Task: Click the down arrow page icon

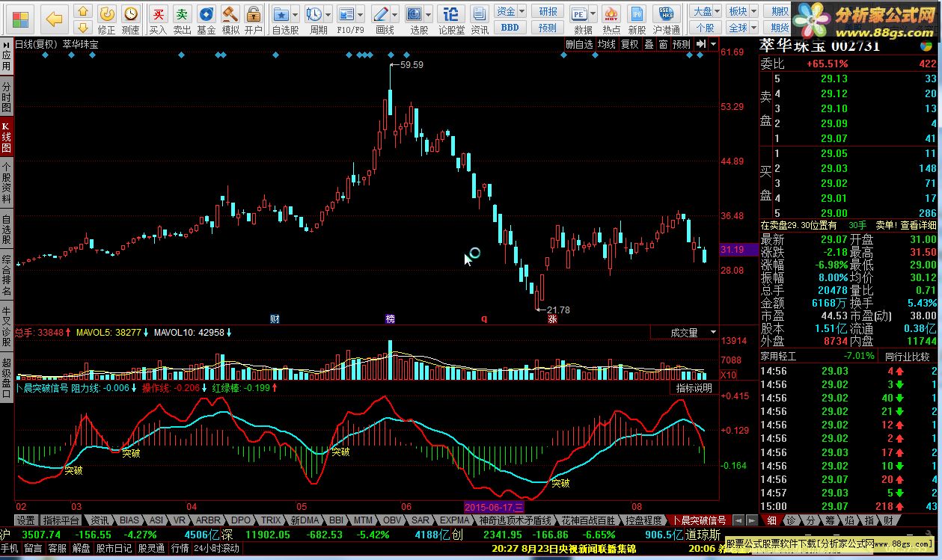Action: 82,27
